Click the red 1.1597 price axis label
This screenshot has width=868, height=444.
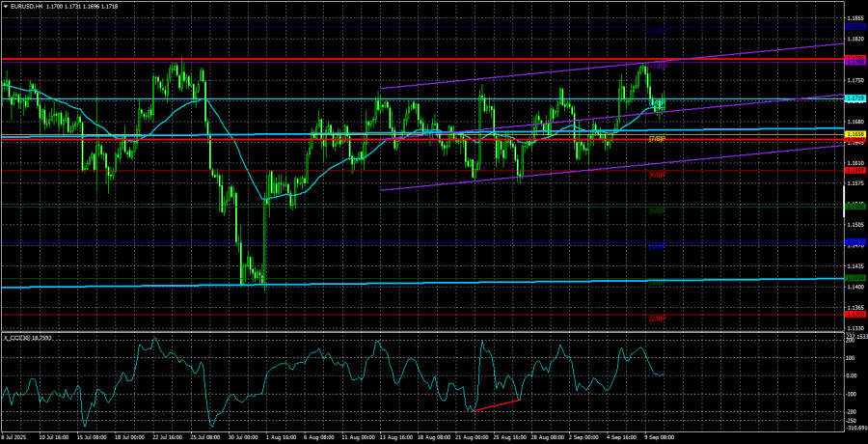(x=854, y=171)
